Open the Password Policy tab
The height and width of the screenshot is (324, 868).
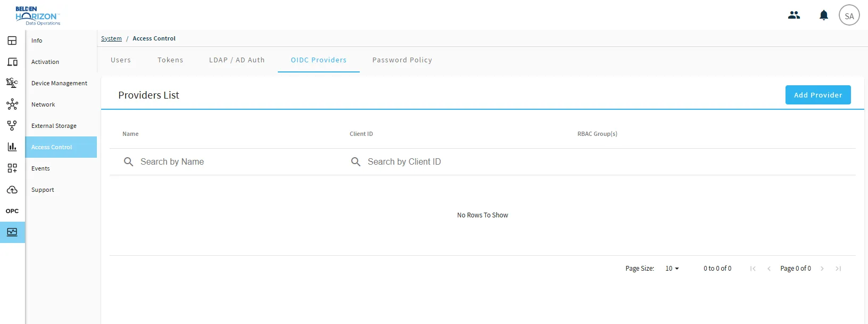(x=402, y=60)
